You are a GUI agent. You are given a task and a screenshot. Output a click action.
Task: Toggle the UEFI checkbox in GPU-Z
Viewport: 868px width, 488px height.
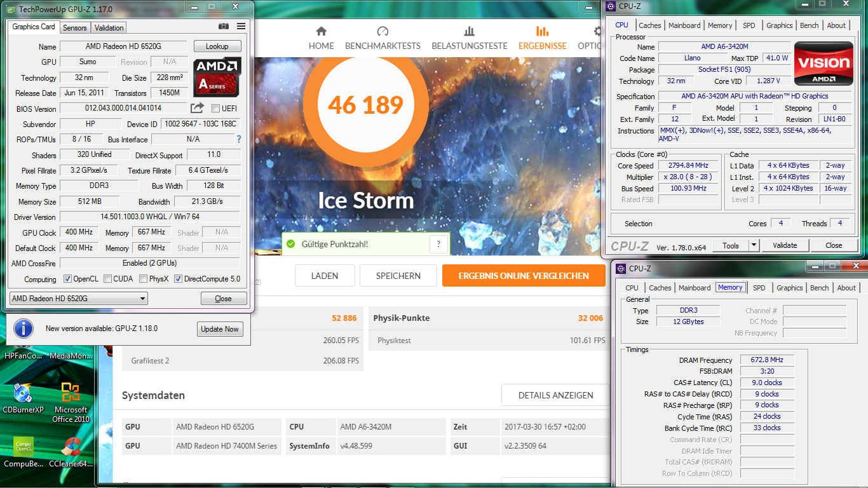[x=215, y=108]
